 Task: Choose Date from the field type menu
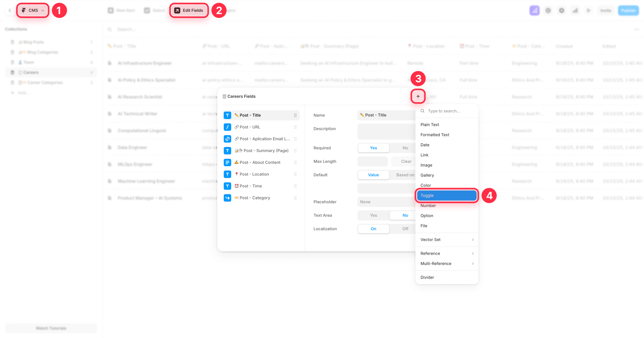click(425, 145)
